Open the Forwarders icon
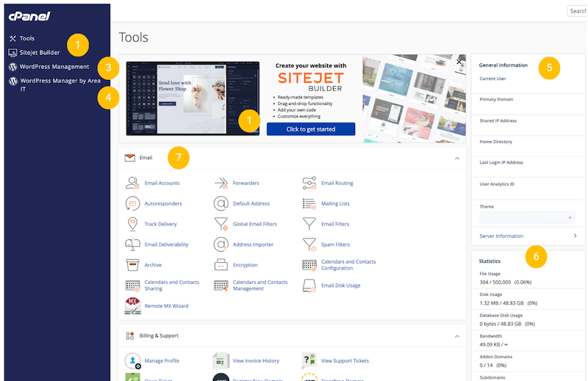588x381 pixels. tap(220, 183)
